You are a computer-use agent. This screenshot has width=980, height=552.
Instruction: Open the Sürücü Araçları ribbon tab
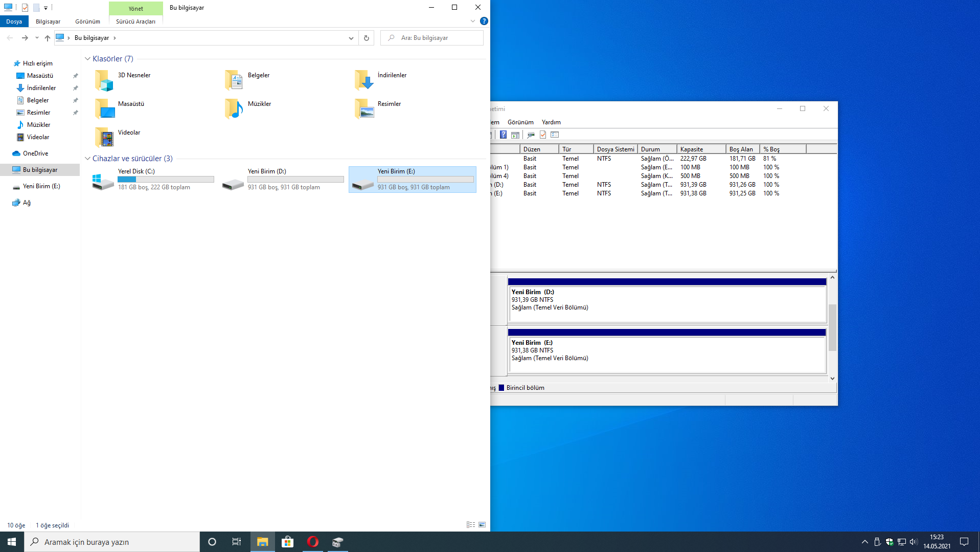(135, 21)
